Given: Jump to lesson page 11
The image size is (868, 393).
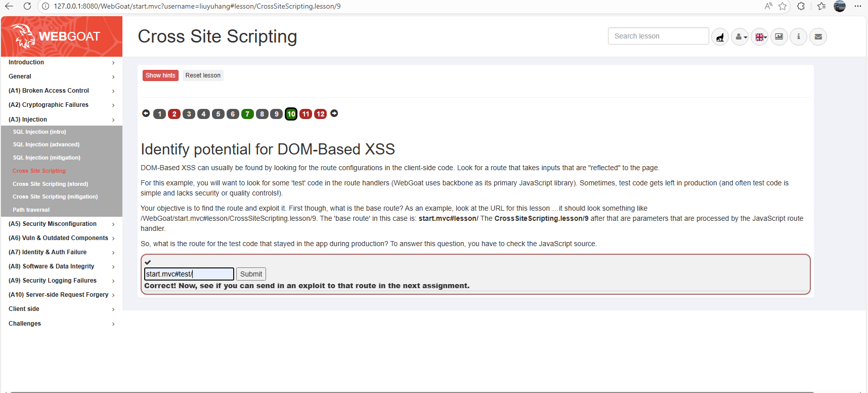Looking at the screenshot, I should pyautogui.click(x=306, y=114).
